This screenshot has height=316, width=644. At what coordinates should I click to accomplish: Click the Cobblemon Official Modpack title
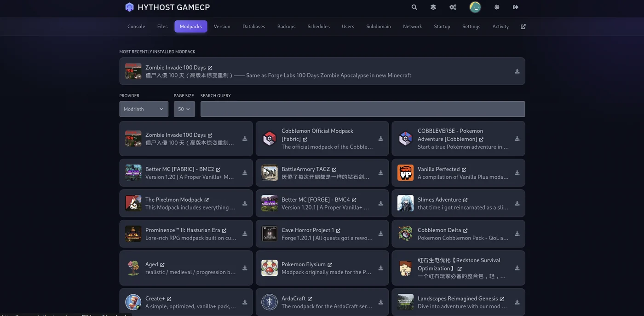(317, 135)
